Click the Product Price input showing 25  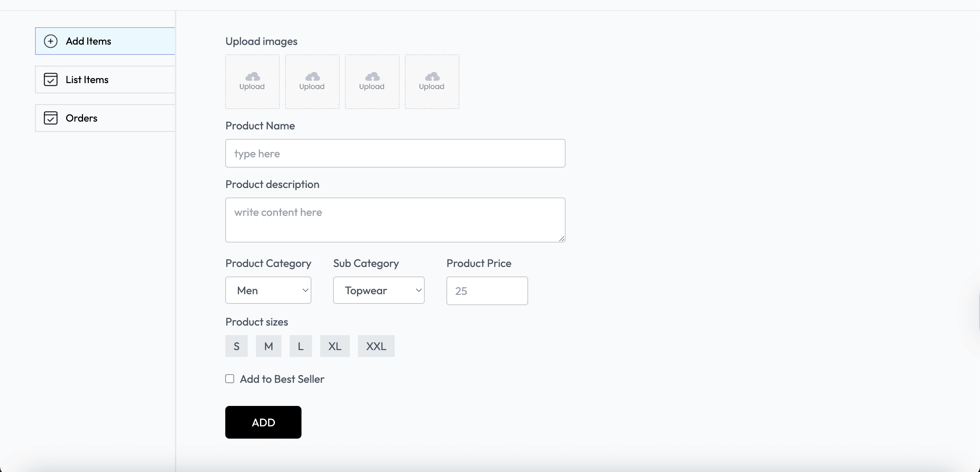click(x=487, y=290)
